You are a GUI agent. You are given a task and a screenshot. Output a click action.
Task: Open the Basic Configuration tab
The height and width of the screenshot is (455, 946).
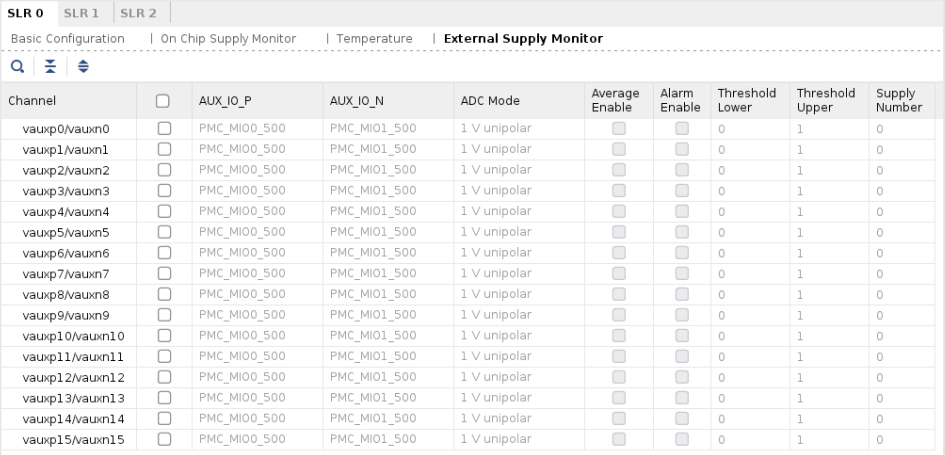tap(67, 39)
